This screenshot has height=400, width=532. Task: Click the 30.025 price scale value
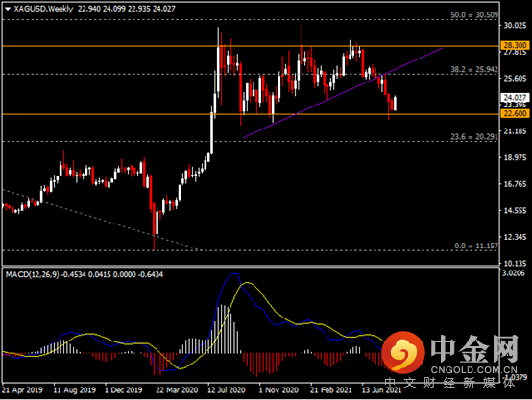coord(515,26)
